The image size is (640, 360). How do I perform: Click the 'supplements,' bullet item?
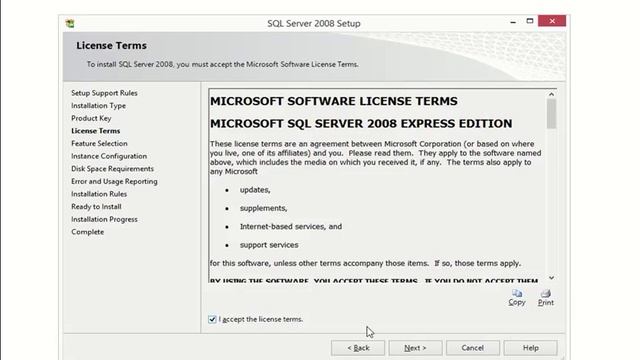coord(263,208)
